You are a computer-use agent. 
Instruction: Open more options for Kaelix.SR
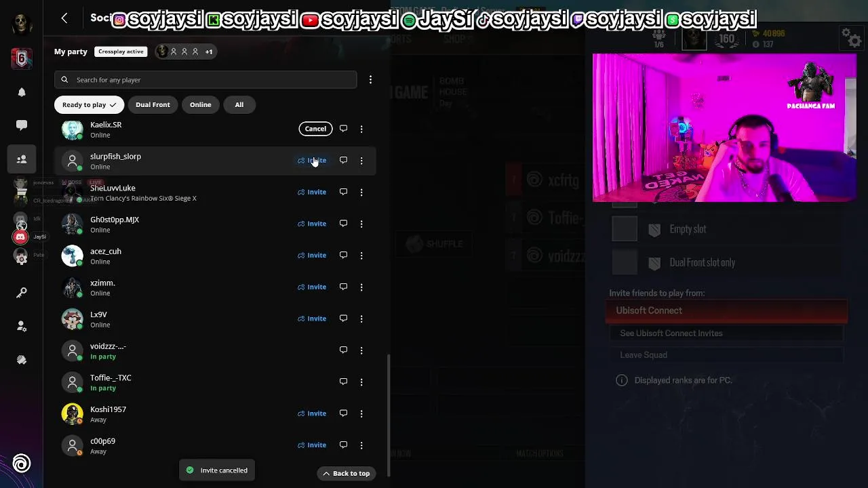[361, 129]
